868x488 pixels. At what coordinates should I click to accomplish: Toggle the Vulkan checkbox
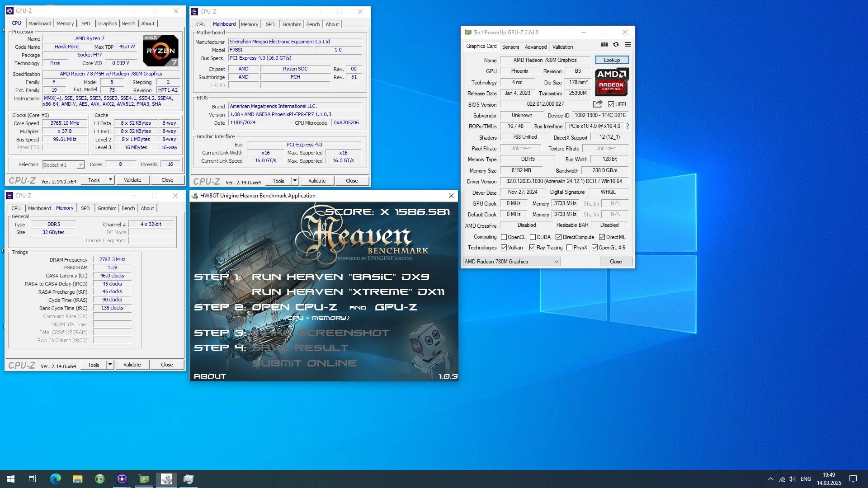click(x=504, y=248)
